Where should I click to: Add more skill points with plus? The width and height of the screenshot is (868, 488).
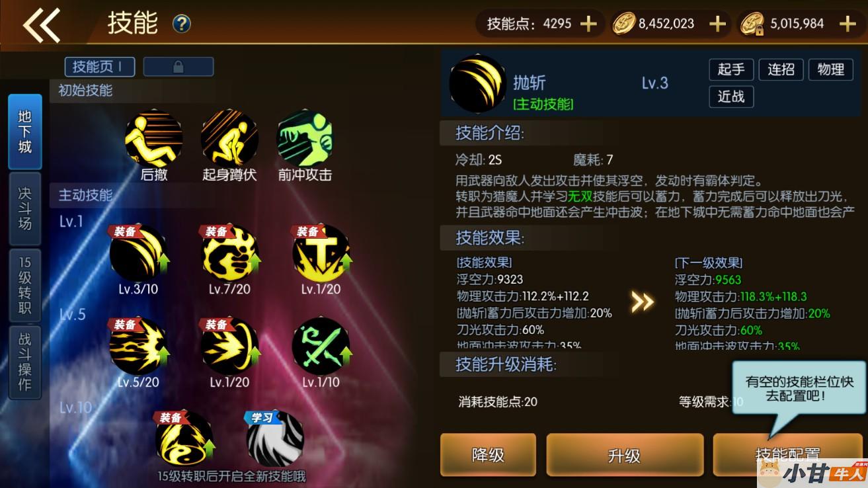pos(588,24)
